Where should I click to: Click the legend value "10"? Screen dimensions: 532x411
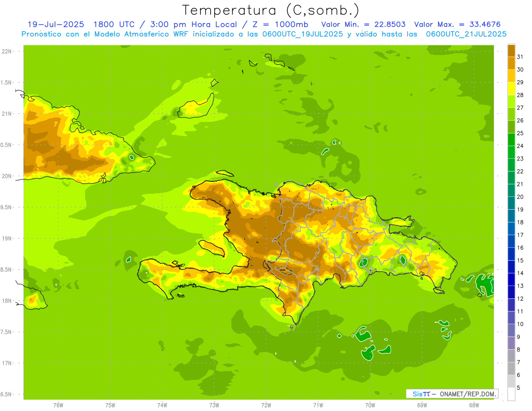click(520, 324)
